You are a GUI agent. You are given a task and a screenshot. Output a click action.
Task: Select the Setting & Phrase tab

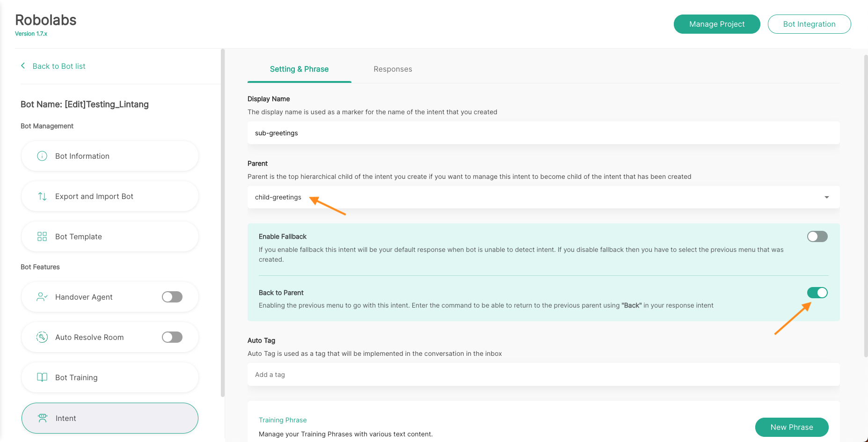tap(299, 69)
